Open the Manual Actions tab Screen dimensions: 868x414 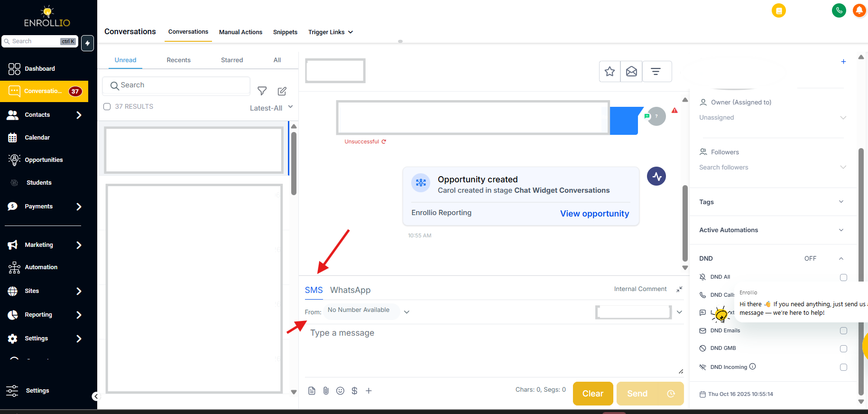pos(240,32)
